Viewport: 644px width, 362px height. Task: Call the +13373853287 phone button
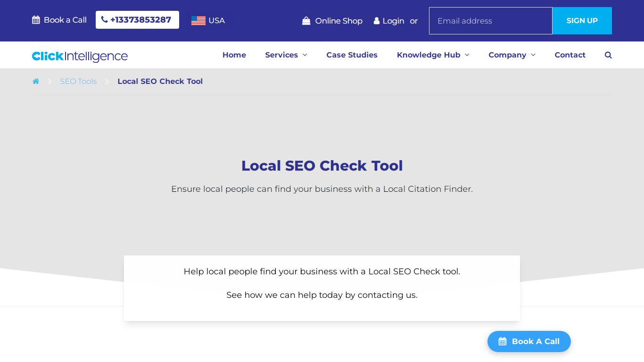pyautogui.click(x=137, y=20)
